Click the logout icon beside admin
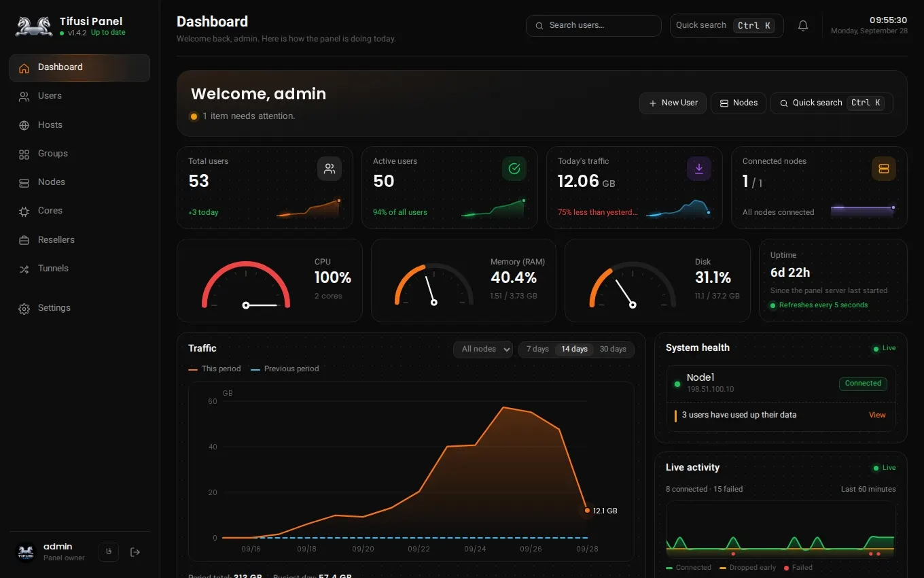The width and height of the screenshot is (924, 578). tap(135, 552)
